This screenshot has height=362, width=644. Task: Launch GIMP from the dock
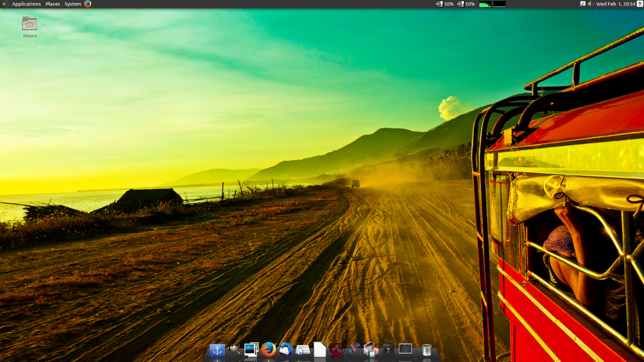click(x=234, y=349)
